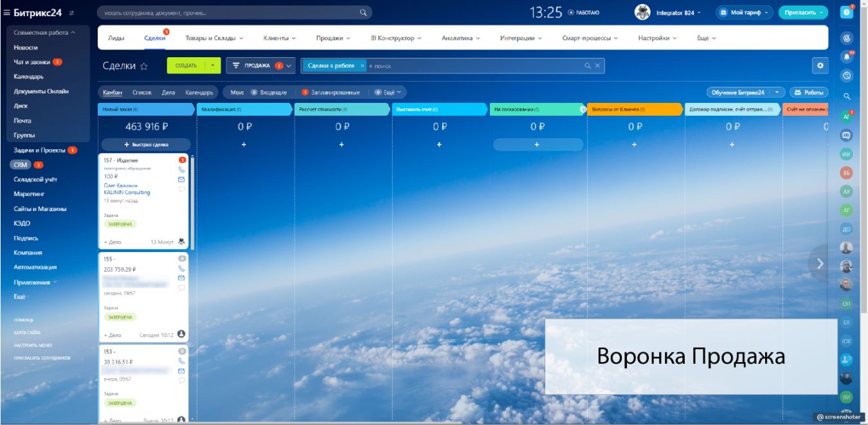The height and width of the screenshot is (425, 868).
Task: Click Быстрая сделка button
Action: click(146, 145)
